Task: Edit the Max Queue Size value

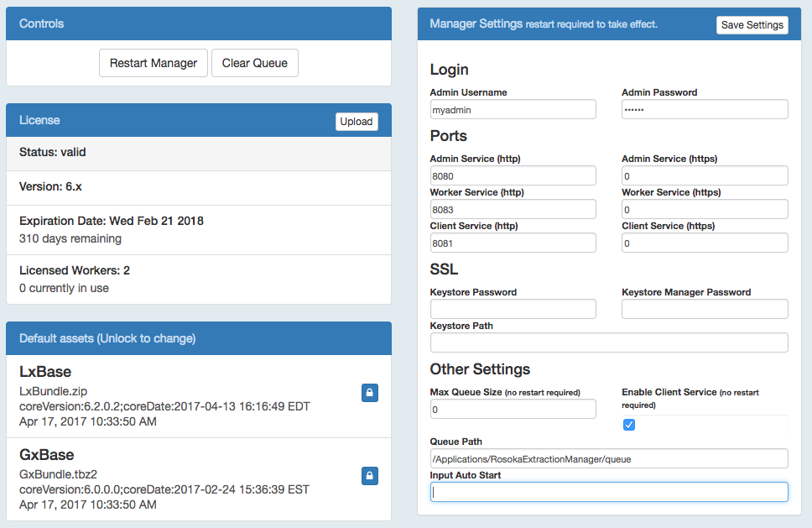Action: coord(513,409)
